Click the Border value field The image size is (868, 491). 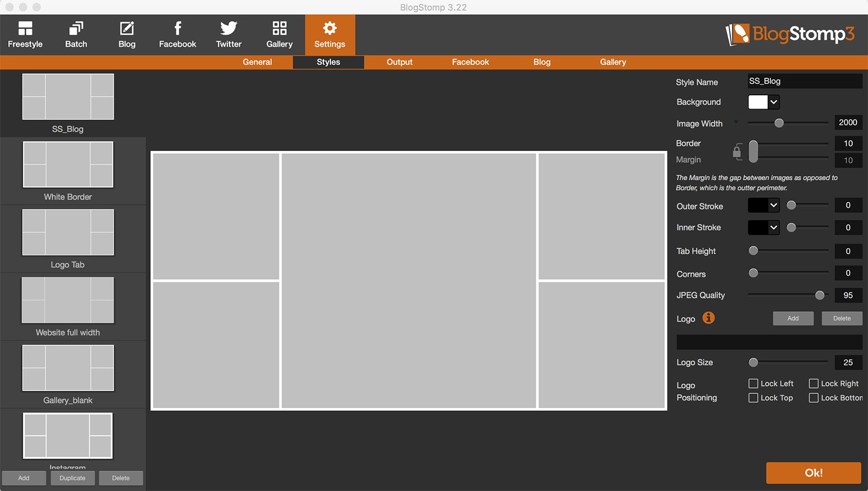tap(848, 144)
